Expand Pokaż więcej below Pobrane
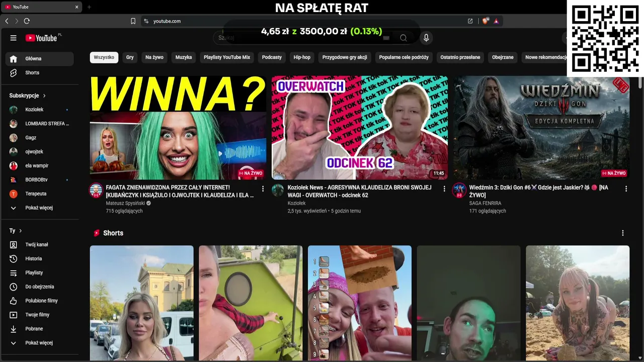The height and width of the screenshot is (362, 644). click(x=39, y=343)
